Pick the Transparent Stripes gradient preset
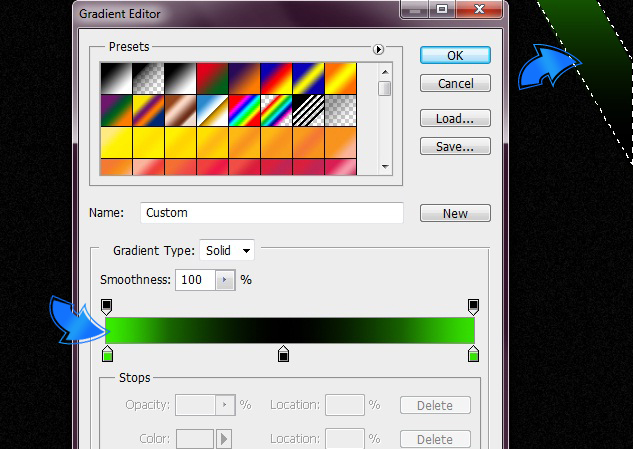633x449 pixels. coord(308,110)
